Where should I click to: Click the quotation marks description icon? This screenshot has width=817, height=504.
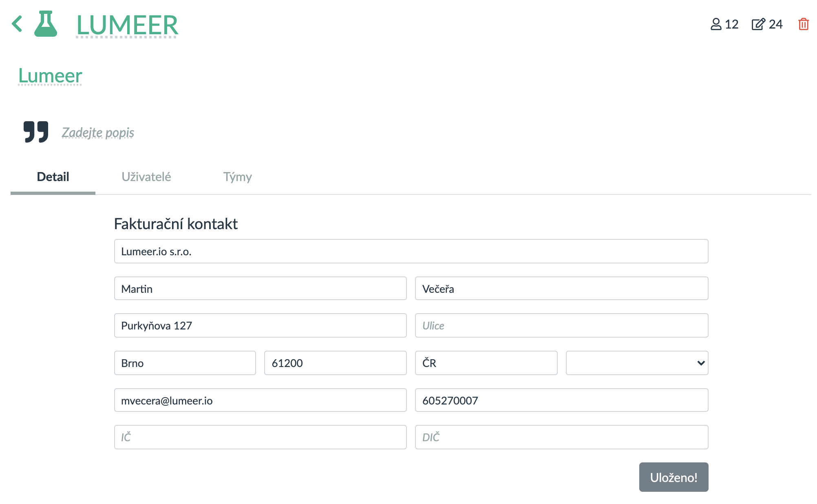point(36,132)
